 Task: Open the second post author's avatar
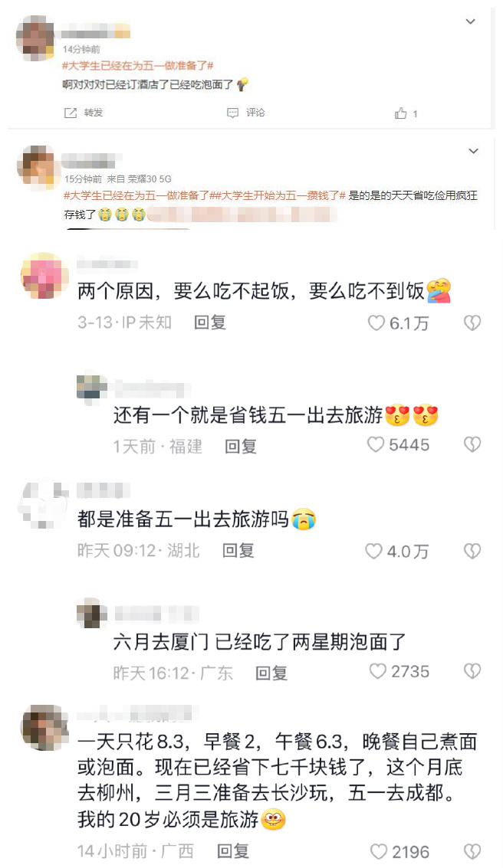[35, 165]
